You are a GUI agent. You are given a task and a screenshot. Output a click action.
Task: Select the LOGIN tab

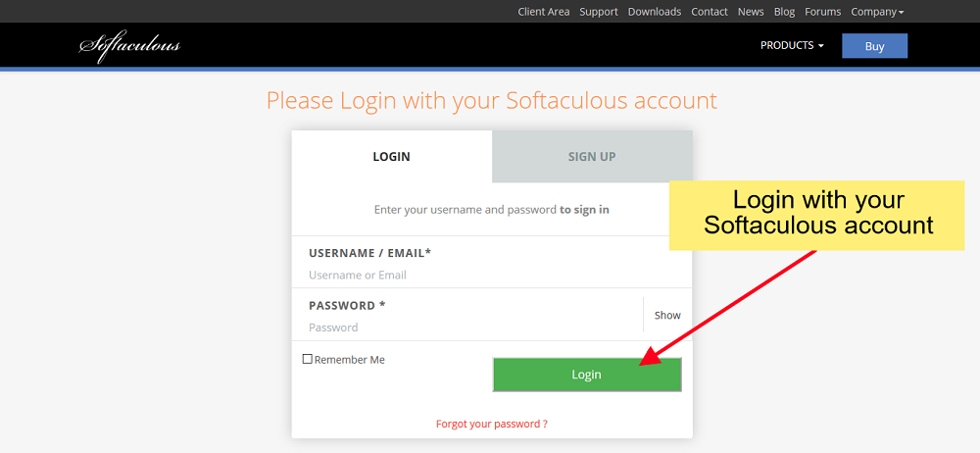(x=392, y=157)
